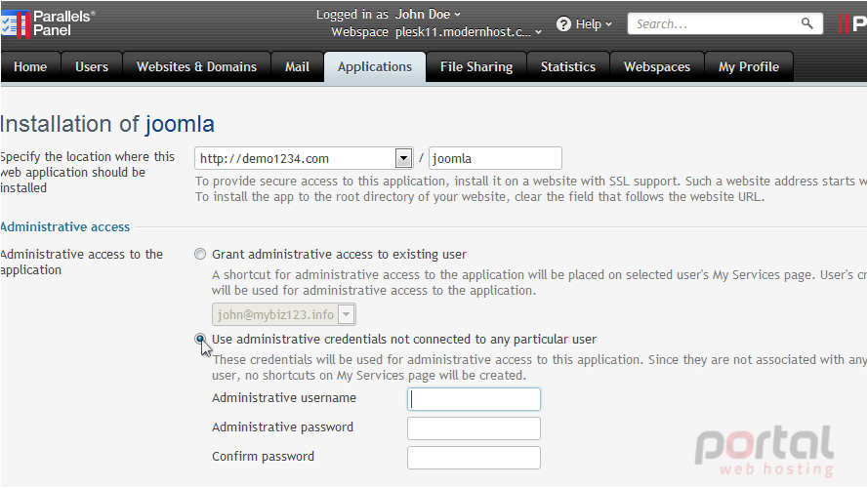The height and width of the screenshot is (488, 868).
Task: Go to the My Profile tab
Action: point(749,67)
